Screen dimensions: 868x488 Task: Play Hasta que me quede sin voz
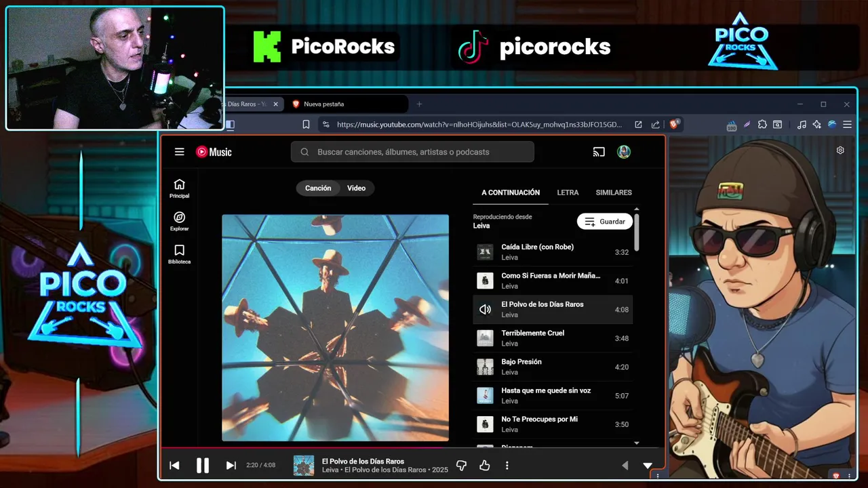click(553, 395)
